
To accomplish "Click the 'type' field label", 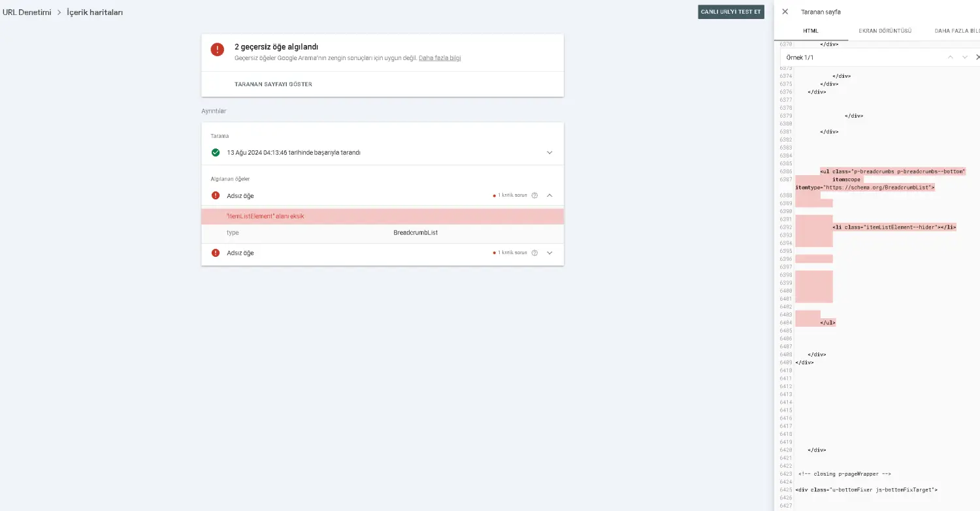I will tap(233, 233).
